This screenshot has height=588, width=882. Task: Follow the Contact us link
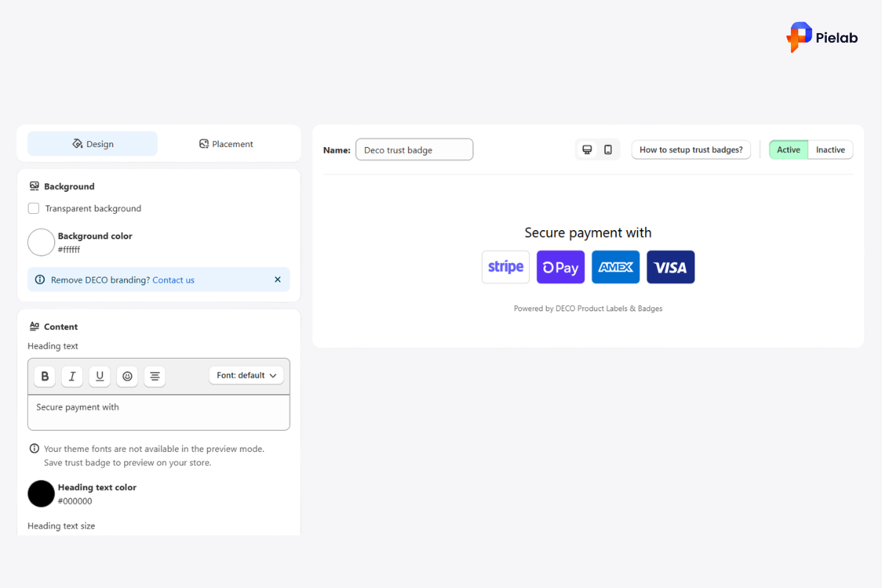[173, 280]
